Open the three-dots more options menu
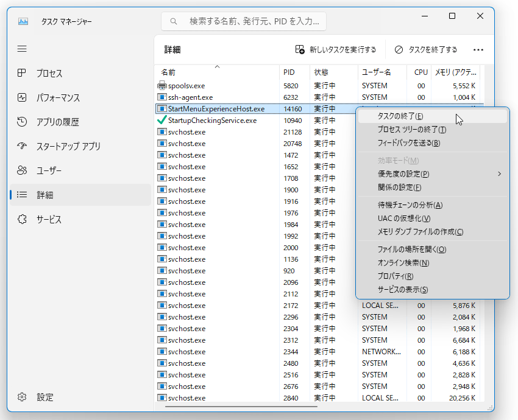Screen dimensions: 518x420 (x=478, y=50)
